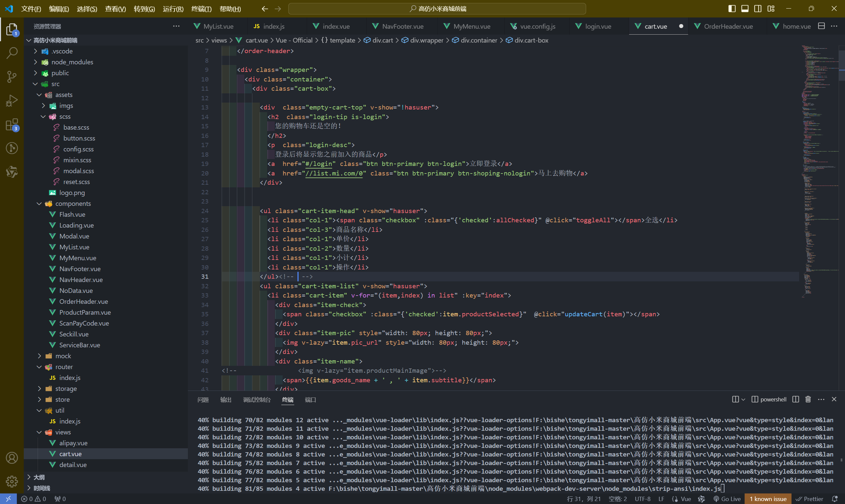Click the cart.vue tab in editor
845x504 pixels.
(654, 26)
